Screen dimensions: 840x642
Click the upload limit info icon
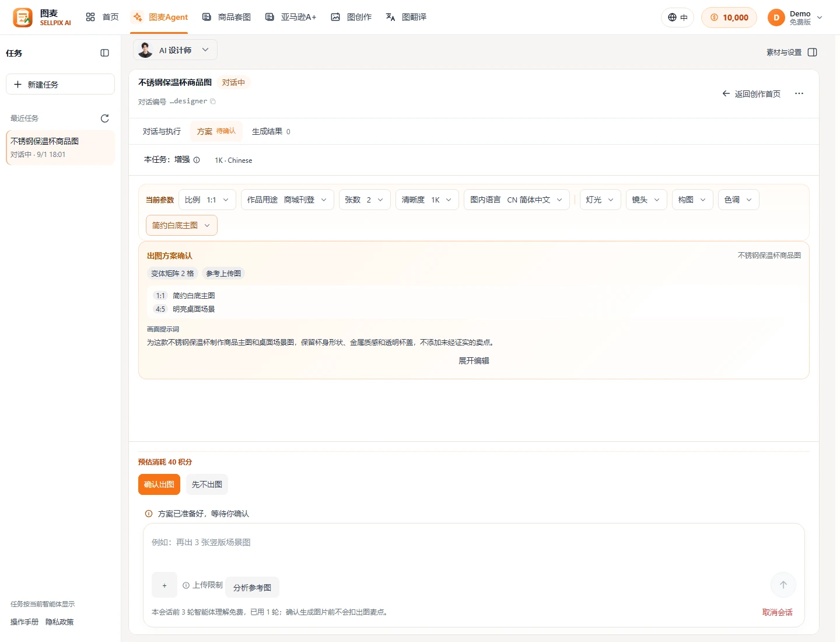(x=186, y=585)
